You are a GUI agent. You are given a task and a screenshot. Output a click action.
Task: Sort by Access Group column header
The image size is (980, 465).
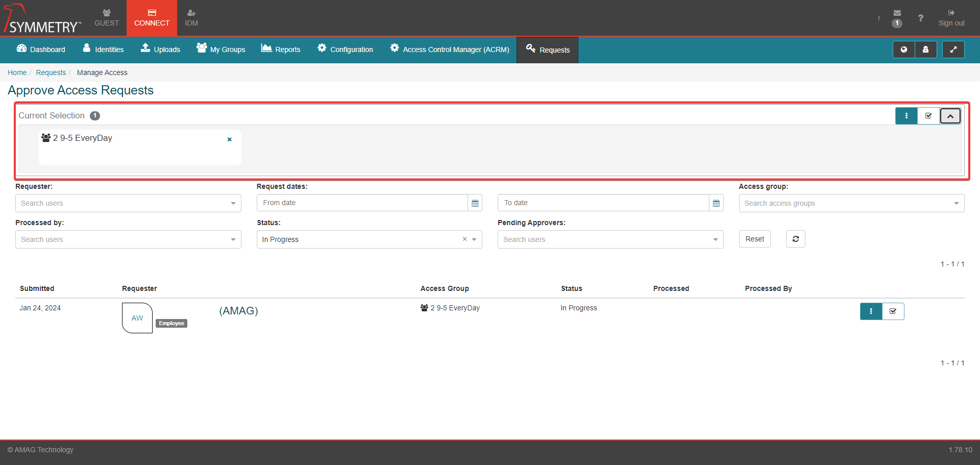445,288
